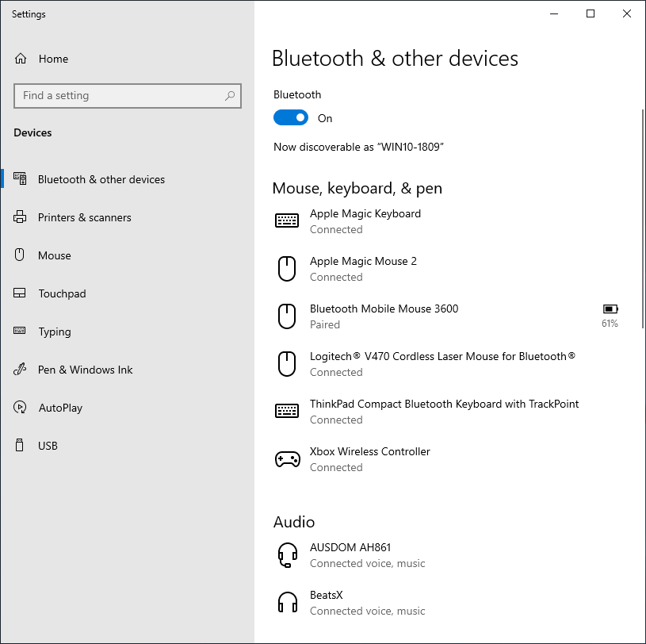Screen dimensions: 646x644
Task: Click the Xbox Wireless Controller gamepad icon
Action: click(x=288, y=459)
